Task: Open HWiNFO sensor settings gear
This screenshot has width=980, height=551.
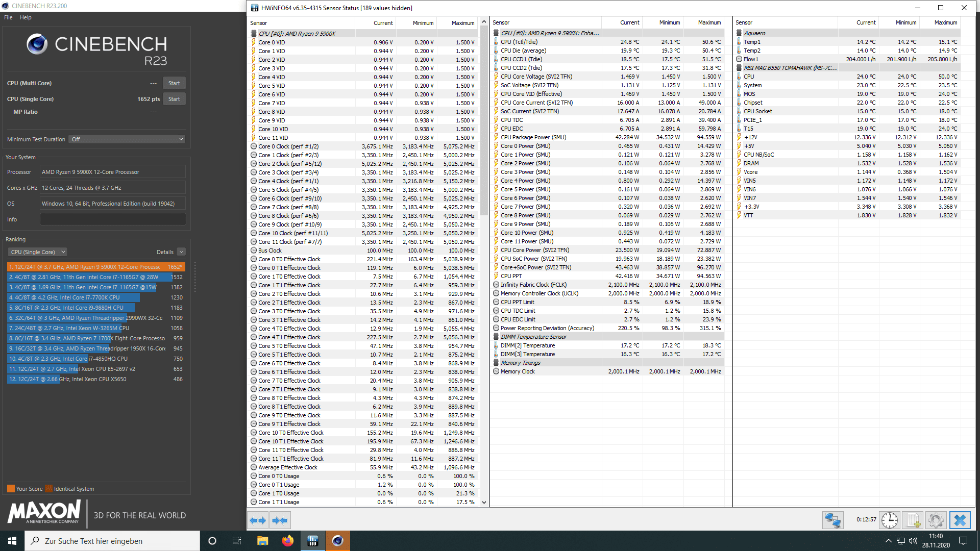Action: coord(936,520)
